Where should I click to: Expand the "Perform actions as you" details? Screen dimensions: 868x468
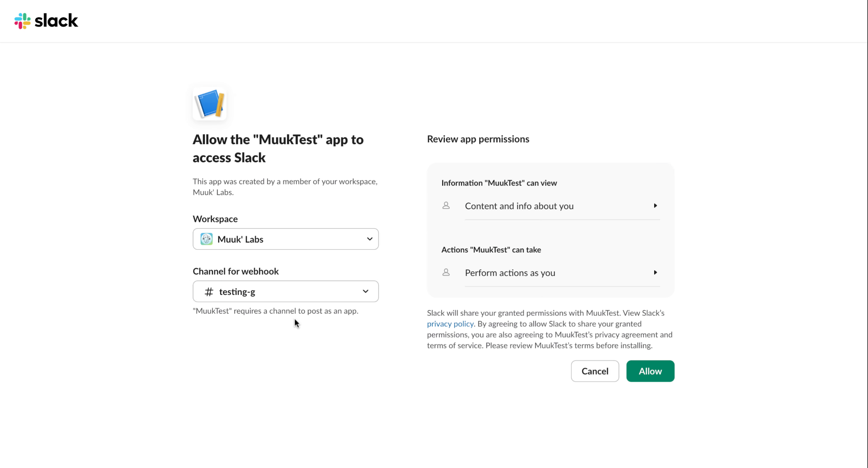tap(656, 272)
